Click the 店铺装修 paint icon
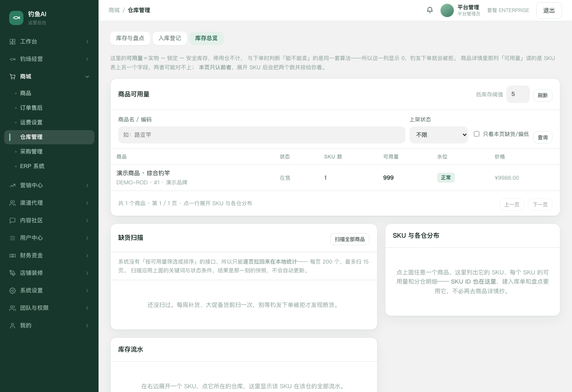The image size is (572, 392). pyautogui.click(x=13, y=273)
